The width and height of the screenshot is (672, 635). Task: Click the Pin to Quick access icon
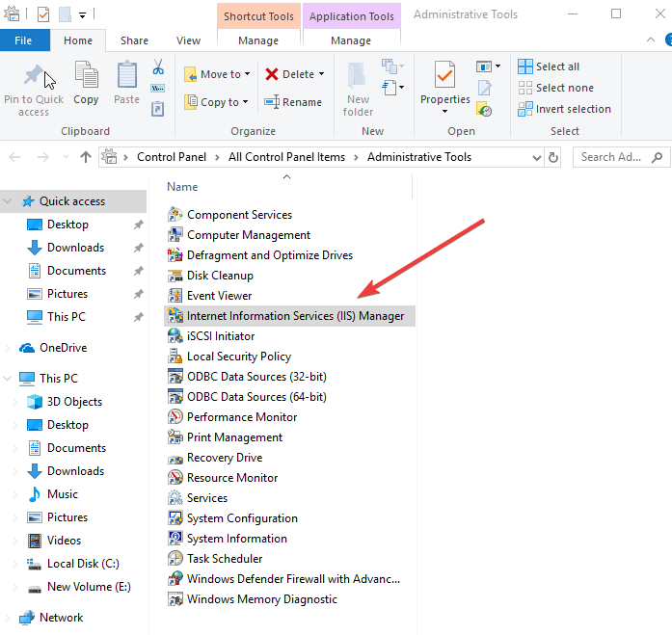[x=34, y=77]
